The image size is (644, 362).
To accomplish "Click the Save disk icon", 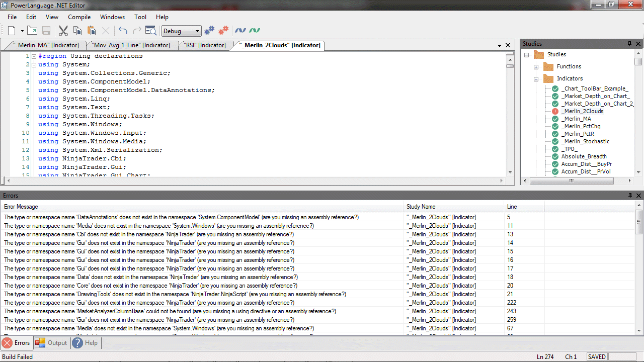I will click(x=46, y=31).
